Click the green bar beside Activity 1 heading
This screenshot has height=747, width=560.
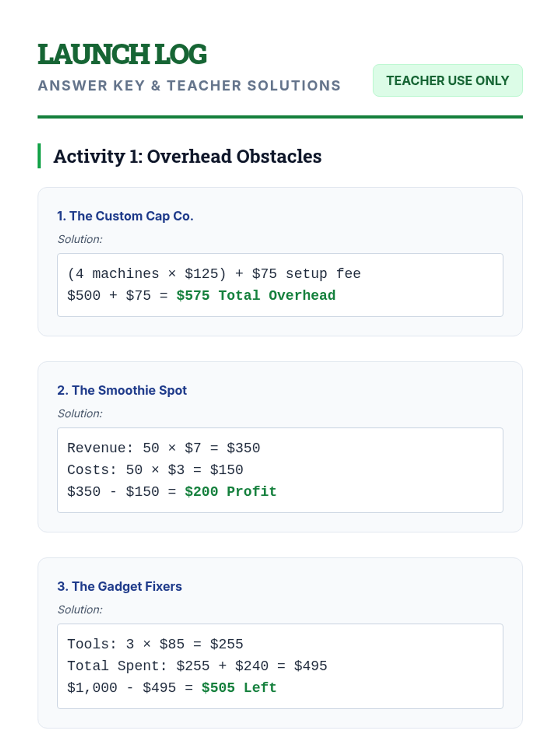[39, 156]
